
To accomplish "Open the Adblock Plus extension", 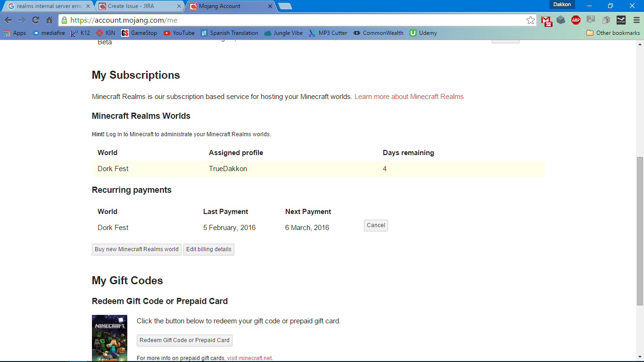I will coord(576,20).
